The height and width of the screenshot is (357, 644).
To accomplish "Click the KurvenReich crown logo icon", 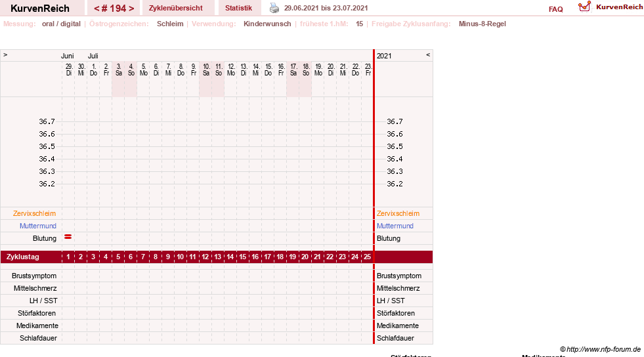I will (x=584, y=7).
